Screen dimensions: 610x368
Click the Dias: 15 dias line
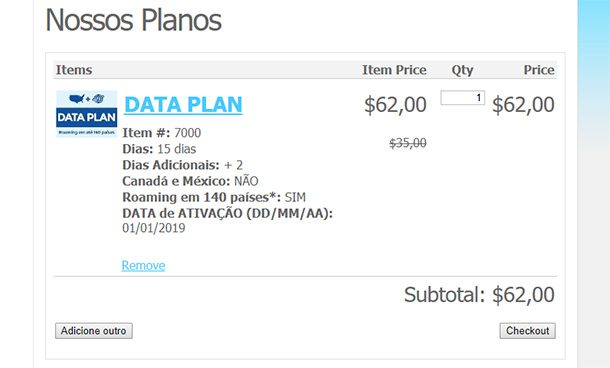point(159,149)
